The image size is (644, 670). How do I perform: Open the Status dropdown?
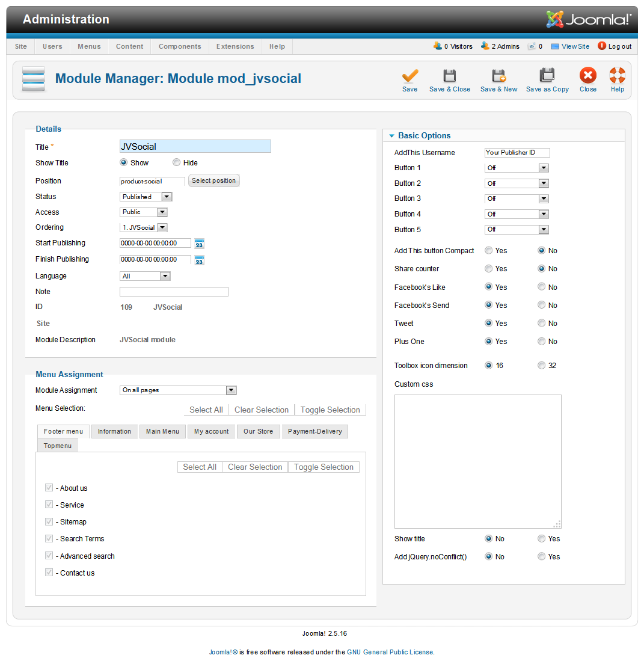pyautogui.click(x=146, y=197)
